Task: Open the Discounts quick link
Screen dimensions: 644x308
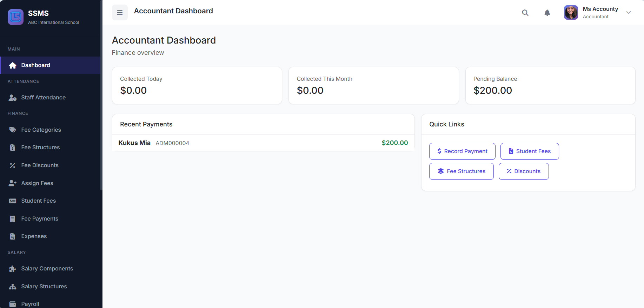Action: tap(523, 171)
